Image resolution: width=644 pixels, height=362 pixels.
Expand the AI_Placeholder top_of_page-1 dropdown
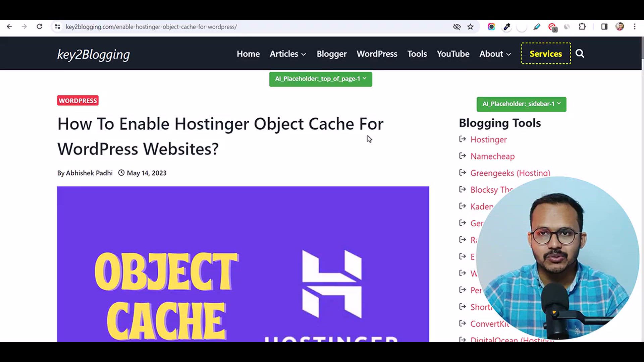[x=321, y=79]
